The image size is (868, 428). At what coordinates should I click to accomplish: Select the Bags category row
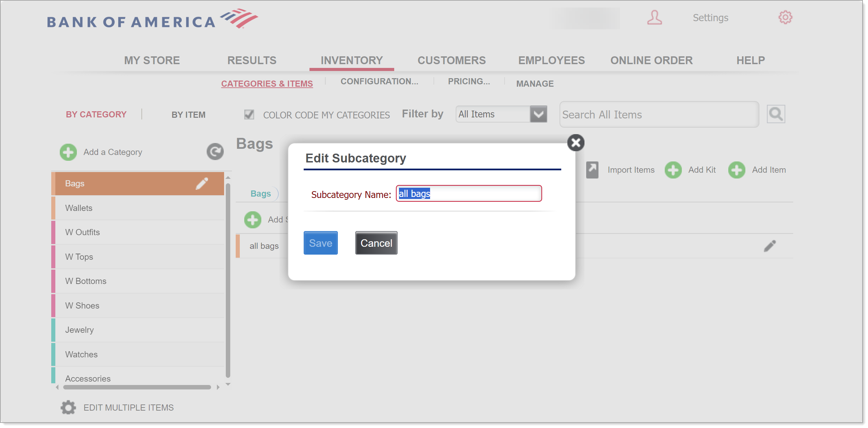[x=138, y=184]
